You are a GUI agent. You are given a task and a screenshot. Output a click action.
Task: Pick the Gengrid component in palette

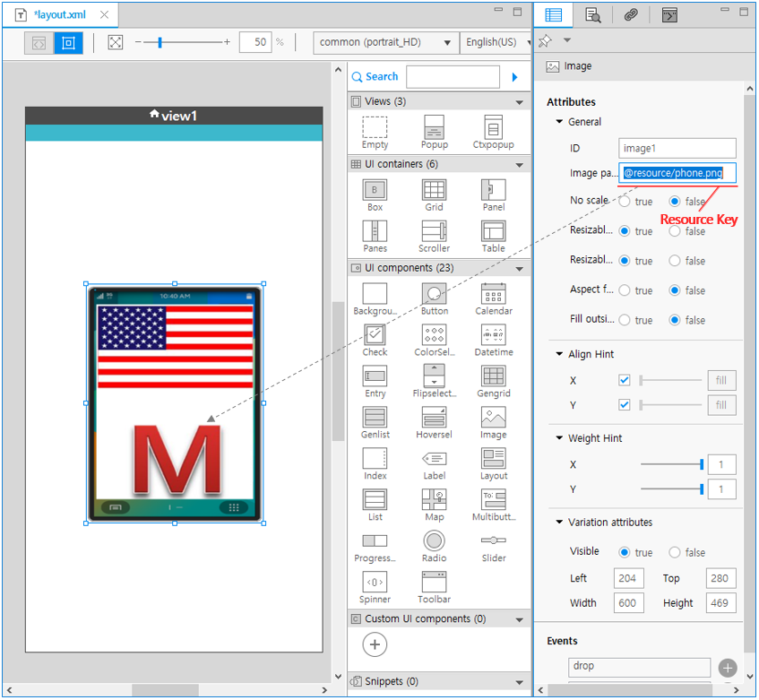coord(493,376)
